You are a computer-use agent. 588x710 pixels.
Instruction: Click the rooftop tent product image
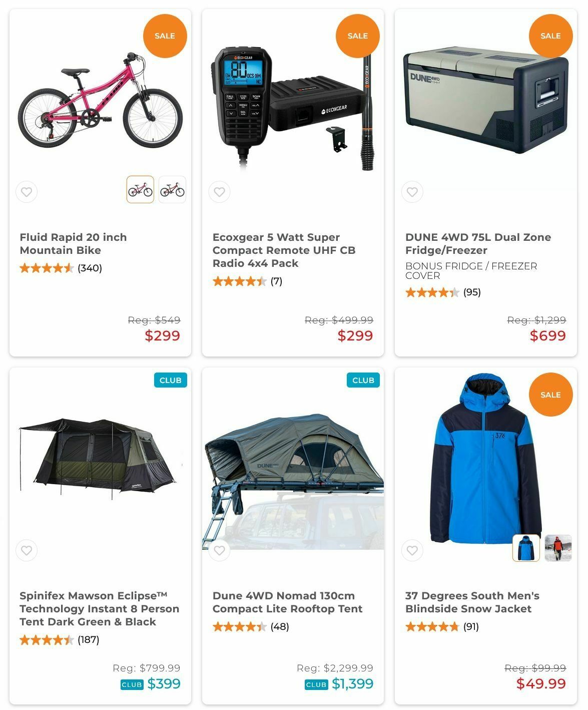pos(293,481)
